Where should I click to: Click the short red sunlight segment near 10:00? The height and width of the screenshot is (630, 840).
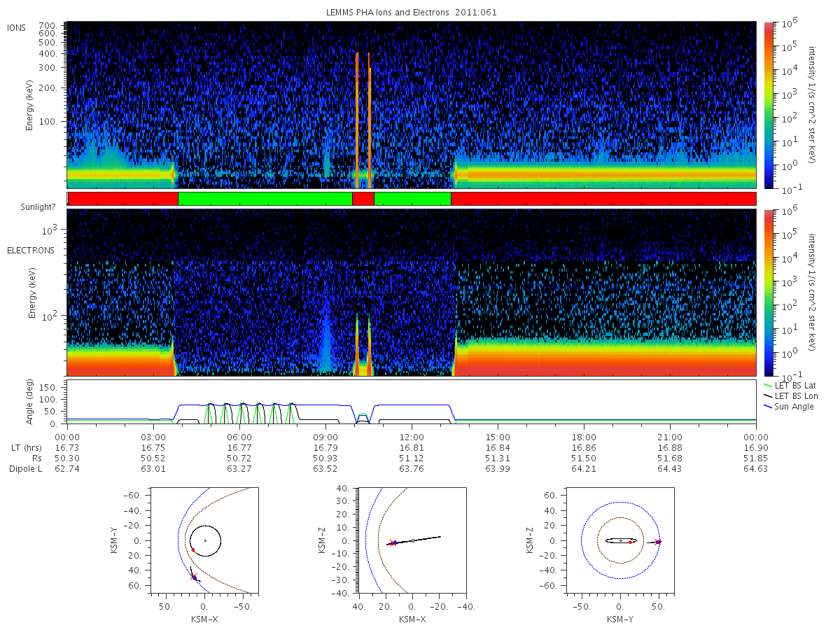tap(363, 199)
